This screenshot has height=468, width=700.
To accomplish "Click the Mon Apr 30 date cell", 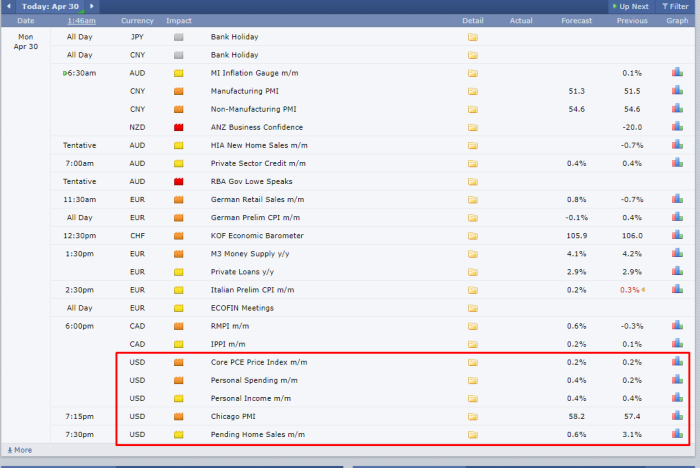I will click(x=25, y=42).
